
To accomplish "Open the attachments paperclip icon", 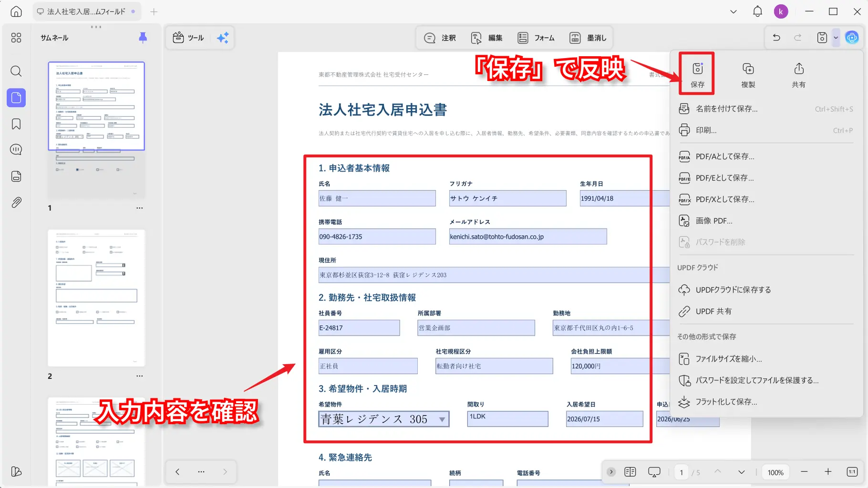I will pos(16,203).
